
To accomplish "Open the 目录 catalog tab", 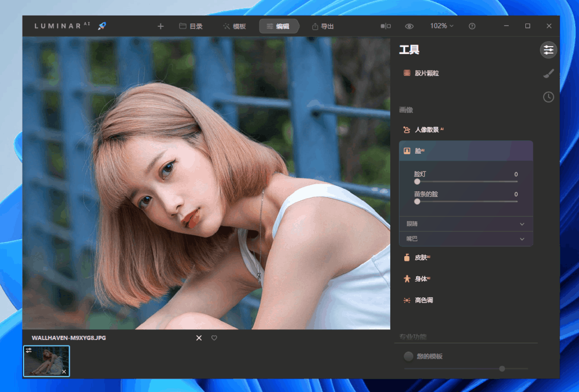I will 191,26.
